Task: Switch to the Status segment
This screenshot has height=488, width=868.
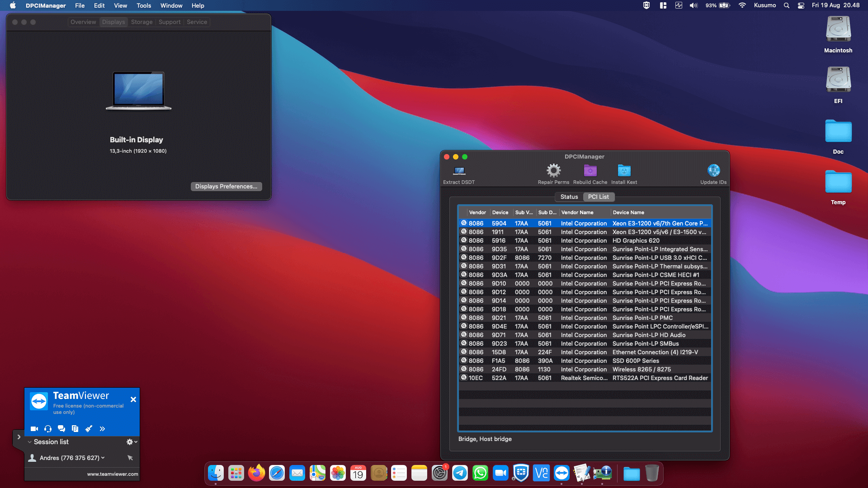Action: tap(569, 197)
